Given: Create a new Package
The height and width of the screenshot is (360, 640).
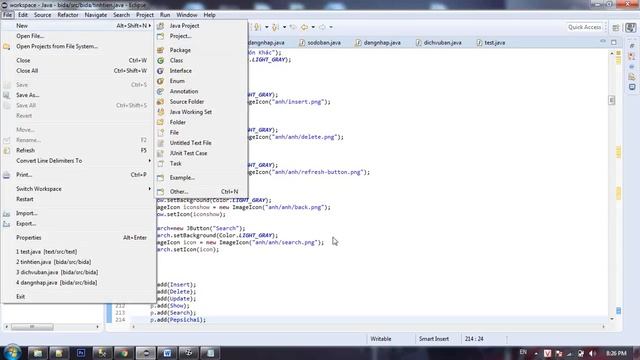Looking at the screenshot, I should [180, 50].
